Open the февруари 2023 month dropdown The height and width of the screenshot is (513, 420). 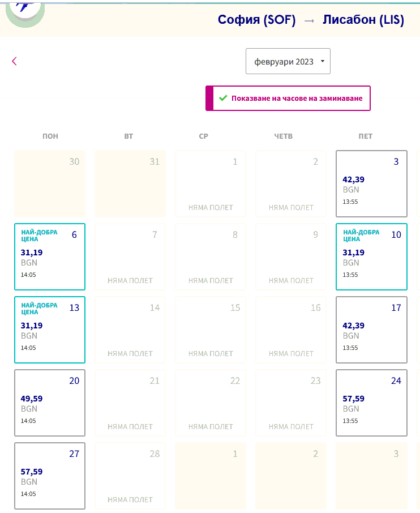(x=288, y=61)
